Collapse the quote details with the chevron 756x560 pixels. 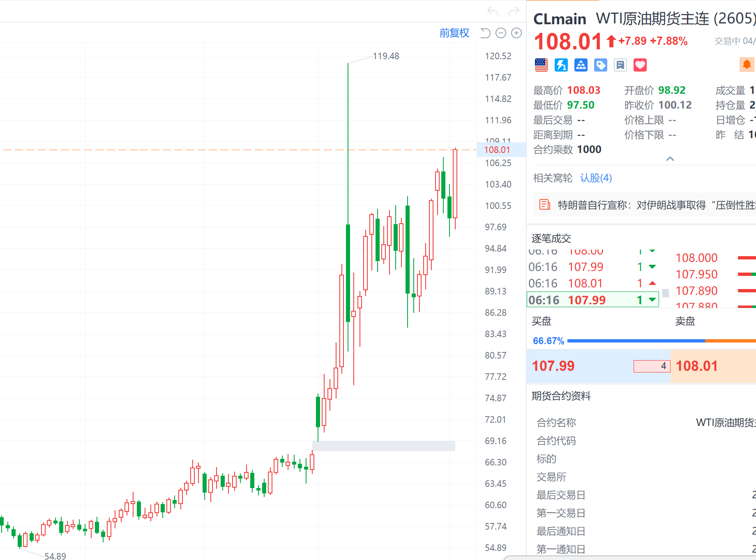tap(670, 159)
